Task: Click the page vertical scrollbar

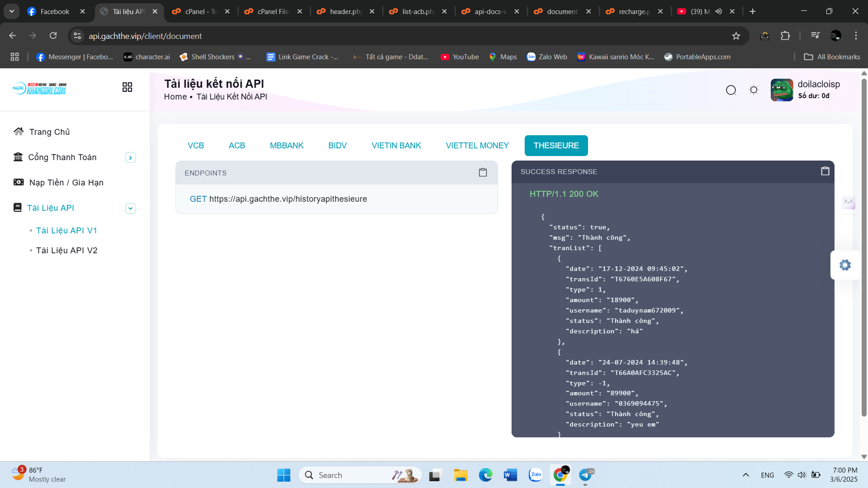Action: 864,249
